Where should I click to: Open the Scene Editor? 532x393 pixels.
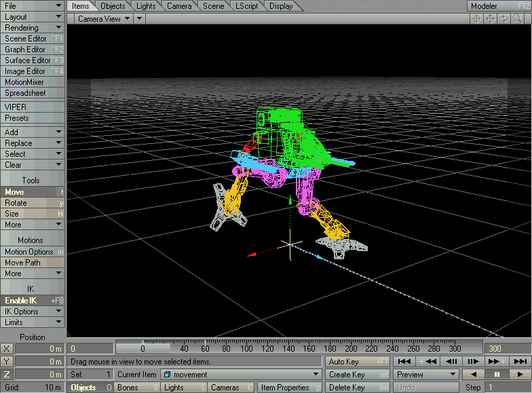point(33,38)
